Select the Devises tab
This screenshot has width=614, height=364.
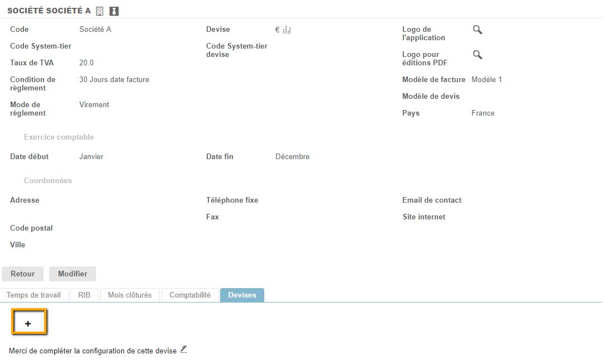click(x=242, y=295)
